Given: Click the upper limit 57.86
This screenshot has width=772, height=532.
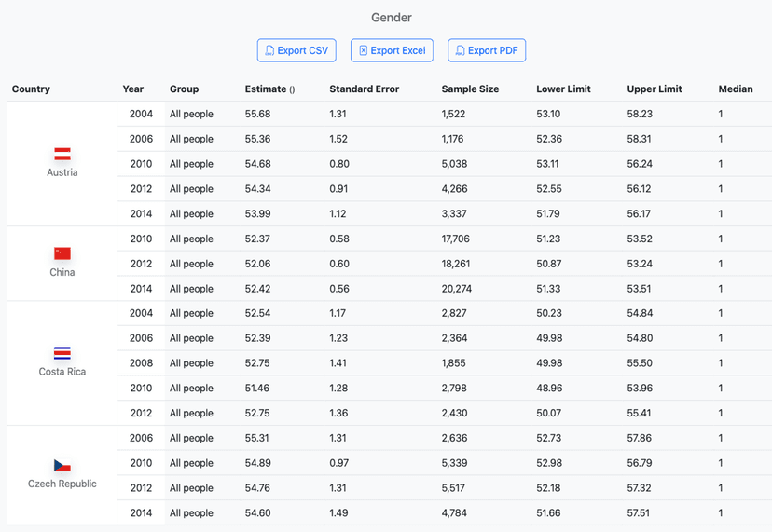Looking at the screenshot, I should pos(640,438).
